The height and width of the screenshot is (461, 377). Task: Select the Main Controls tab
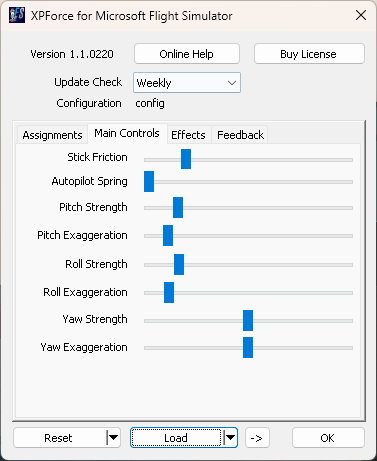127,133
